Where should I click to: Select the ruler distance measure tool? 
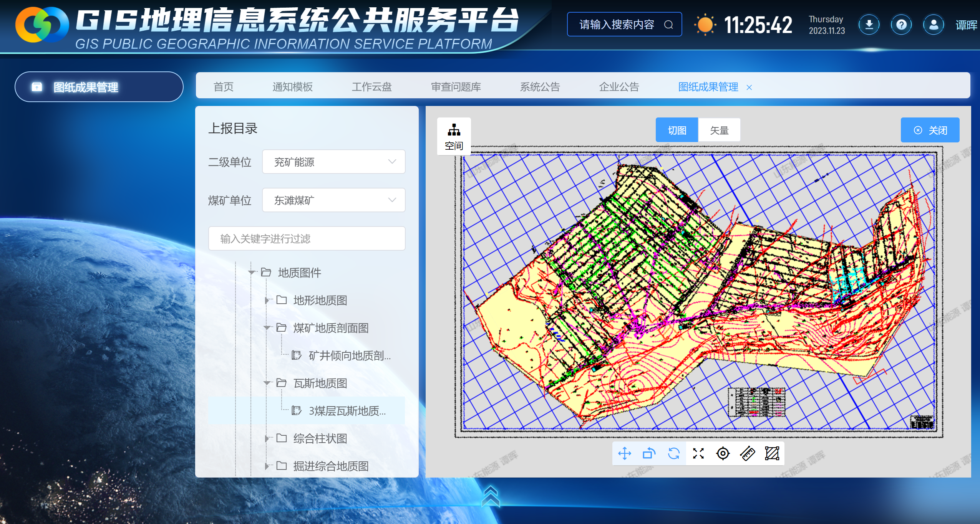coord(747,453)
